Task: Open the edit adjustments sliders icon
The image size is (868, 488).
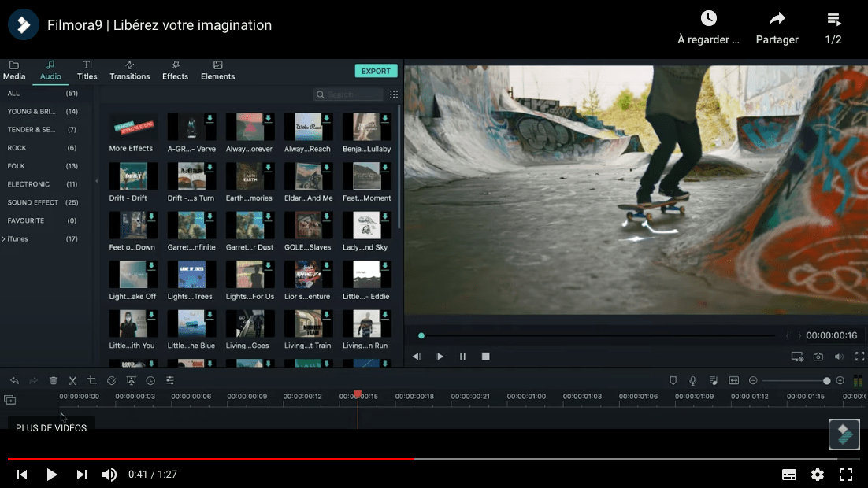Action: (170, 381)
